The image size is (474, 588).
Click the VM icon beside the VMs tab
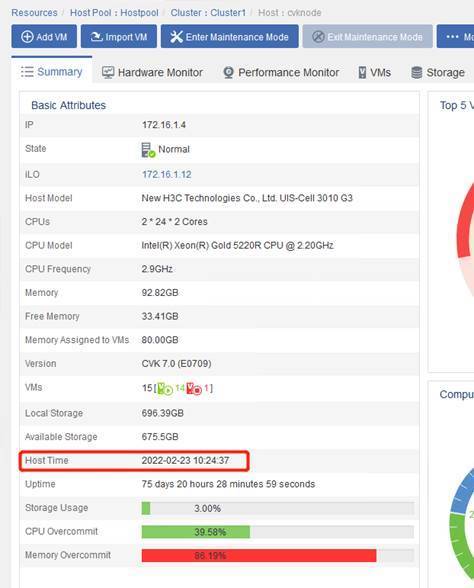click(x=362, y=72)
